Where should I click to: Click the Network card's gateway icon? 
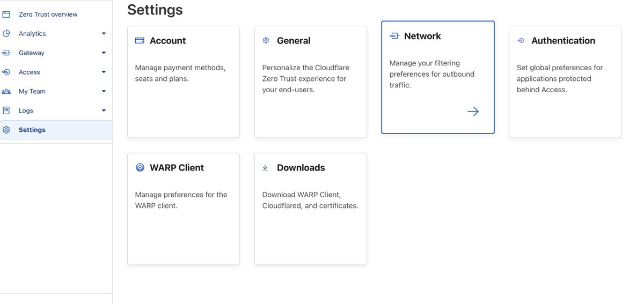tap(394, 36)
